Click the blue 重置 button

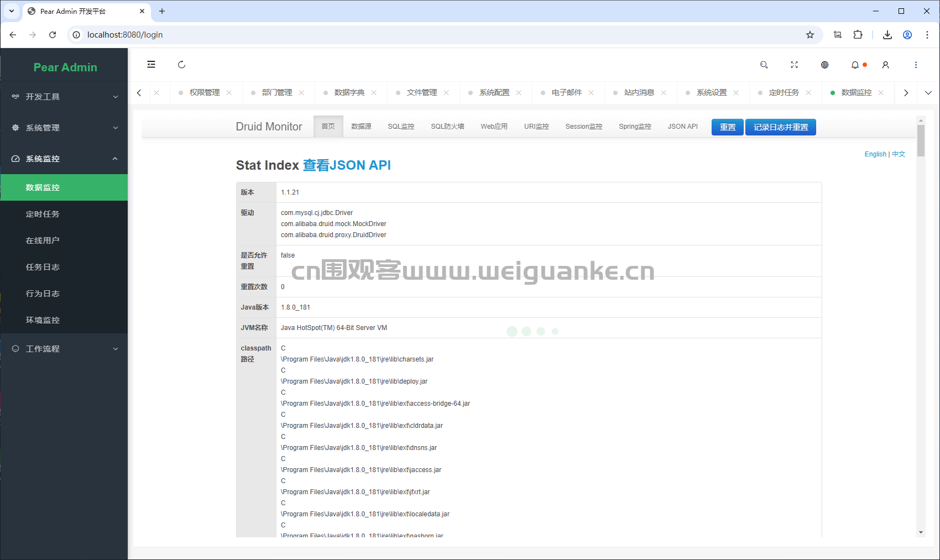[727, 127]
